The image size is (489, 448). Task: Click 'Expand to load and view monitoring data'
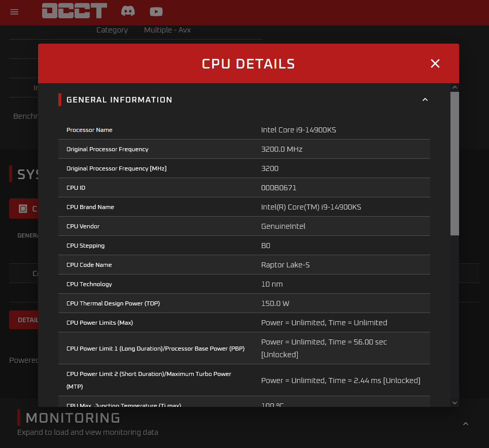pyautogui.click(x=88, y=432)
